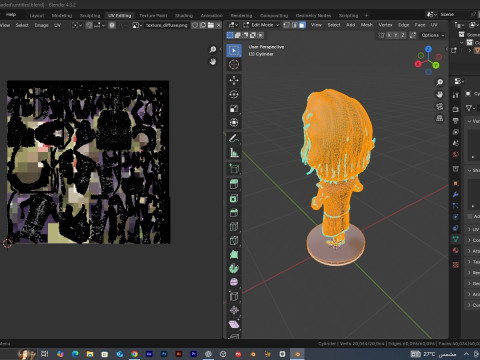Select the Loop Cut tool
The height and width of the screenshot is (360, 480).
tap(234, 227)
